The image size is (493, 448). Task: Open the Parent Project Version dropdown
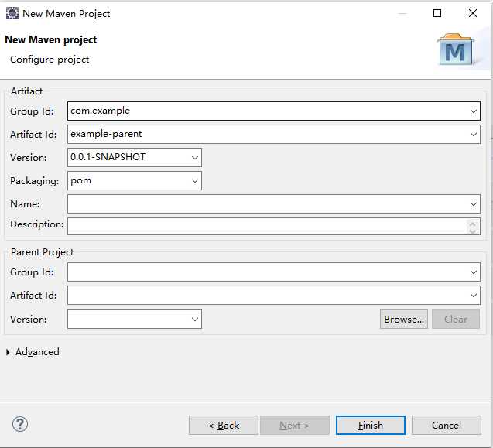pyautogui.click(x=194, y=319)
